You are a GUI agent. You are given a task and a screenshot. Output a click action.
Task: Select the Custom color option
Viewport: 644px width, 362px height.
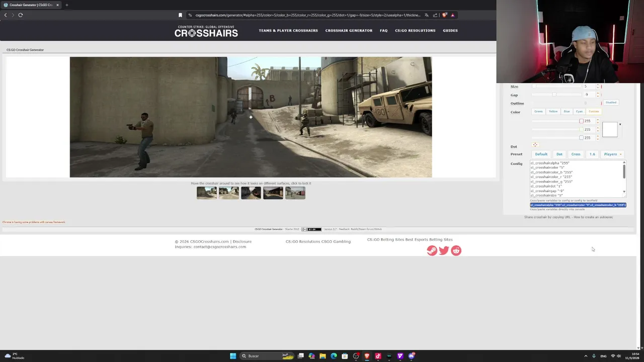pos(594,112)
